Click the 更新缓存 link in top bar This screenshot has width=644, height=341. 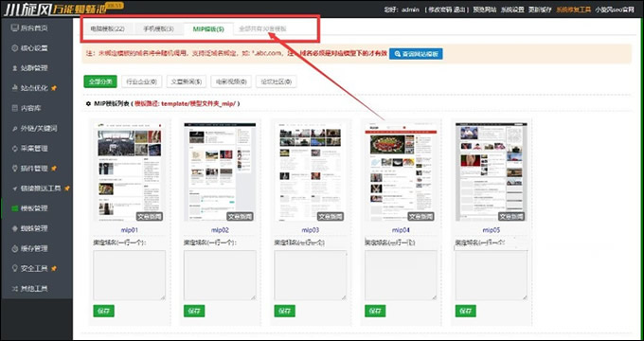540,9
